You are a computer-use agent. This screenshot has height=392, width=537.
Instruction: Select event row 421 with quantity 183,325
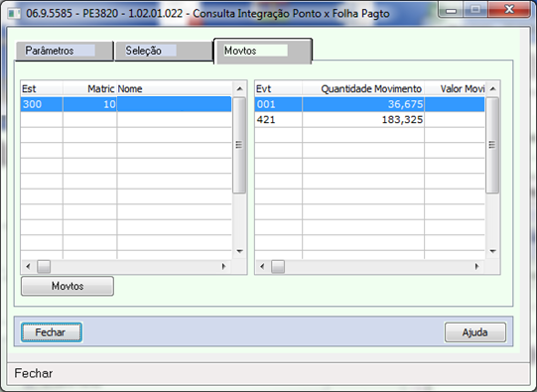[x=369, y=119]
